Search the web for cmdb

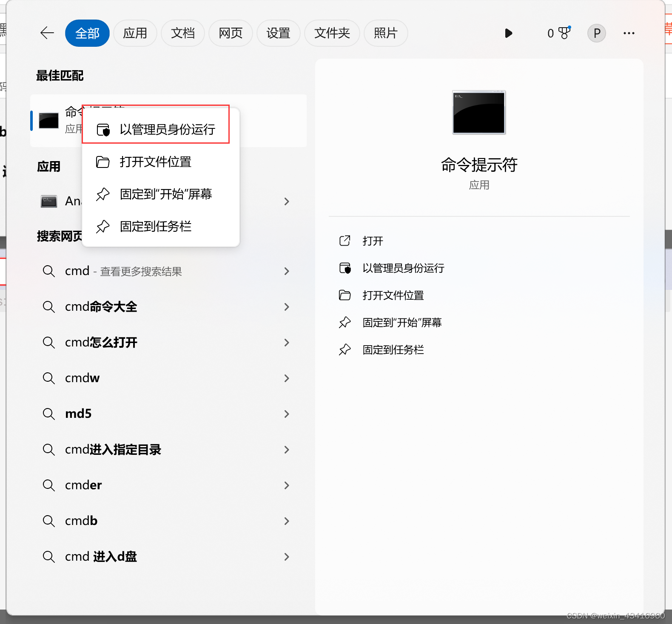168,521
